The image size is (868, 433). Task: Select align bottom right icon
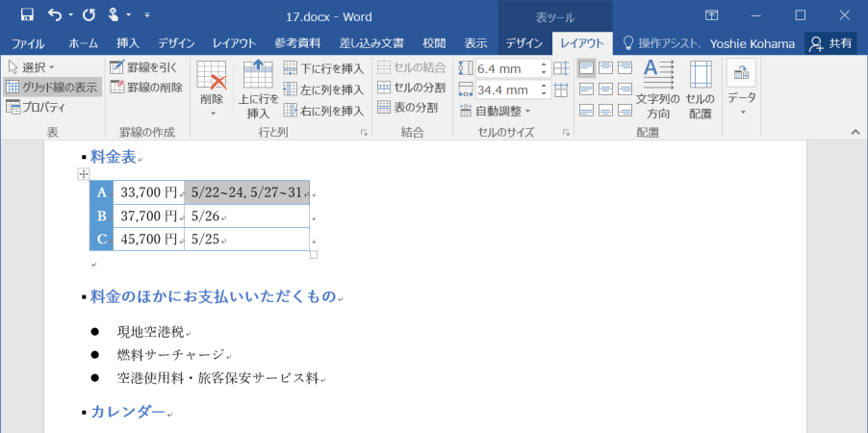tap(625, 110)
